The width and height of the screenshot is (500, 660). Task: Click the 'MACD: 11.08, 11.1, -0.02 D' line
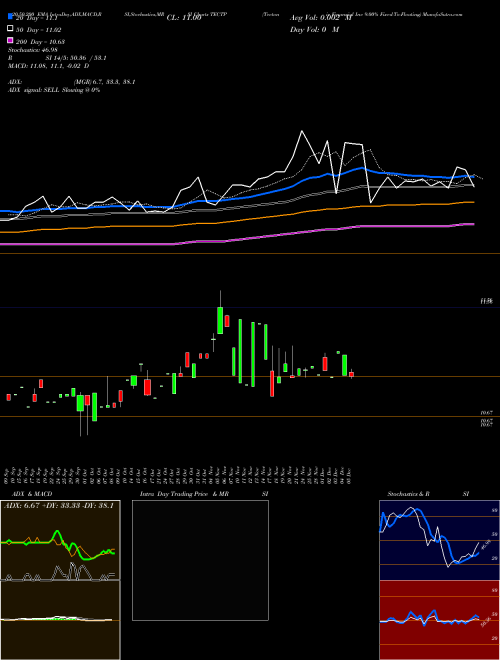(x=48, y=66)
